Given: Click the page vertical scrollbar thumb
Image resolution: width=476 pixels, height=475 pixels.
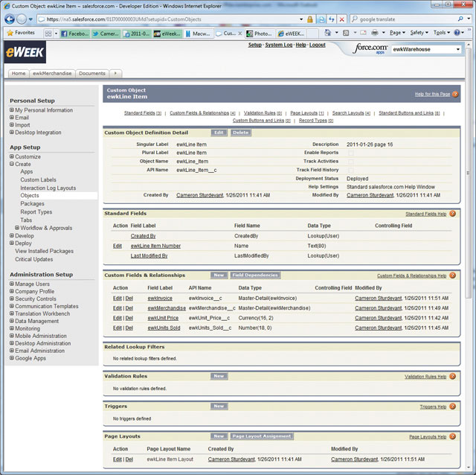Looking at the screenshot, I should tap(468, 172).
